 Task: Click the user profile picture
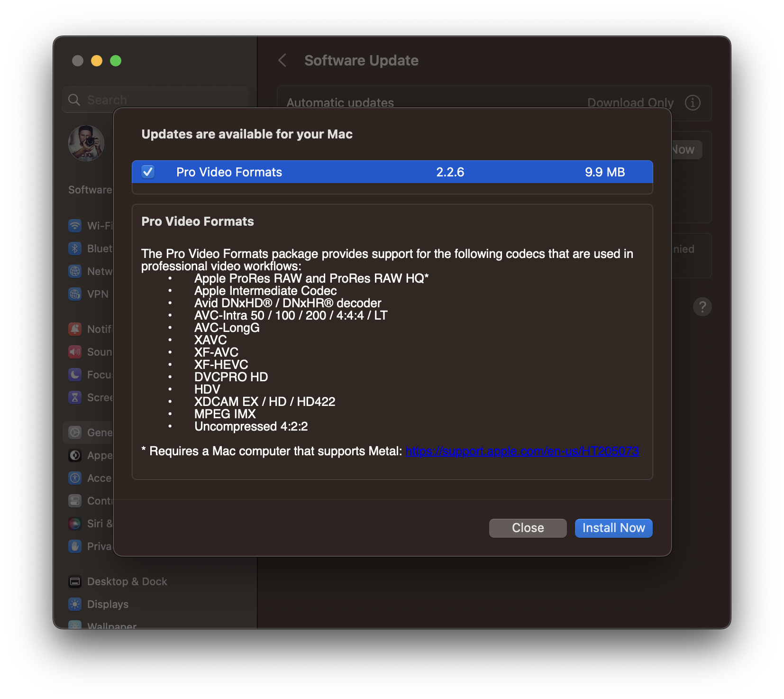pos(86,143)
